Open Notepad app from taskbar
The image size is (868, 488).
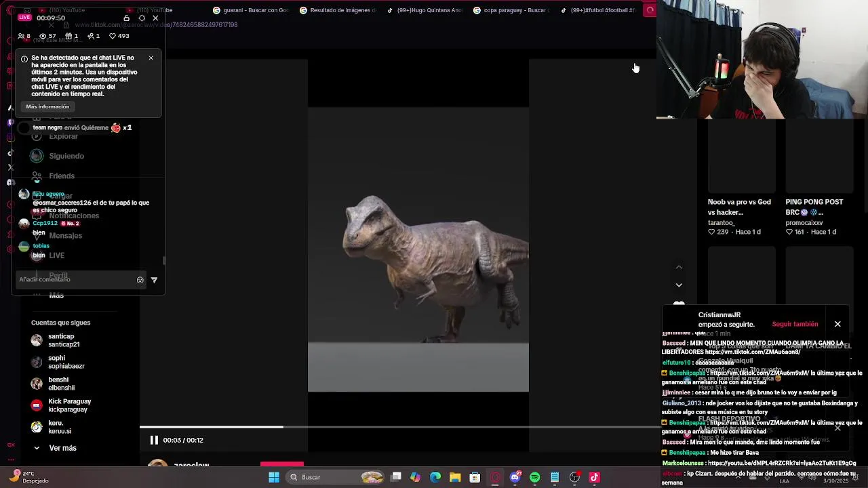coord(555,477)
